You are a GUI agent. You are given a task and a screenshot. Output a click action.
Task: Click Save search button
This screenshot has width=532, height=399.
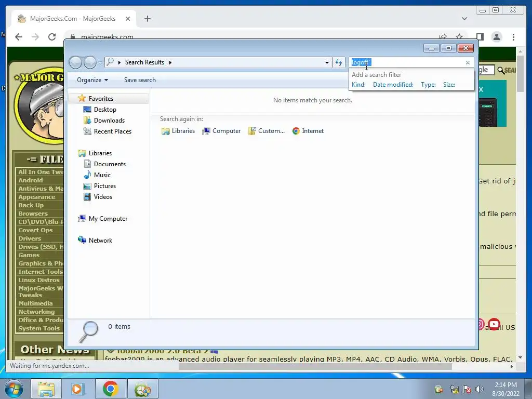point(140,80)
